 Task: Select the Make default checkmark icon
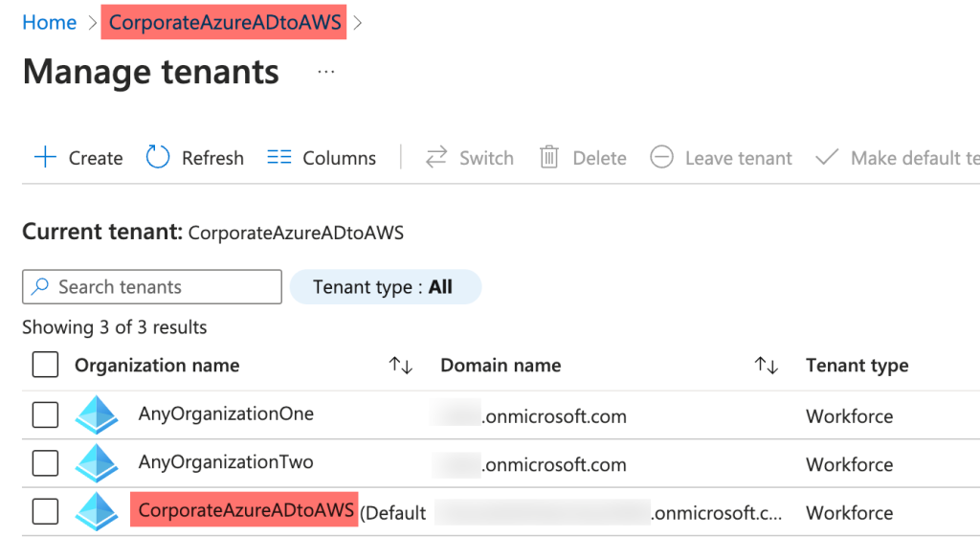pyautogui.click(x=825, y=157)
